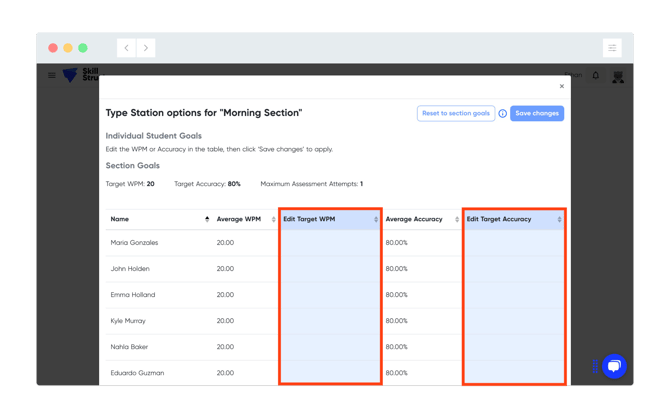Open the notifications bell
The image size is (670, 418).
596,75
